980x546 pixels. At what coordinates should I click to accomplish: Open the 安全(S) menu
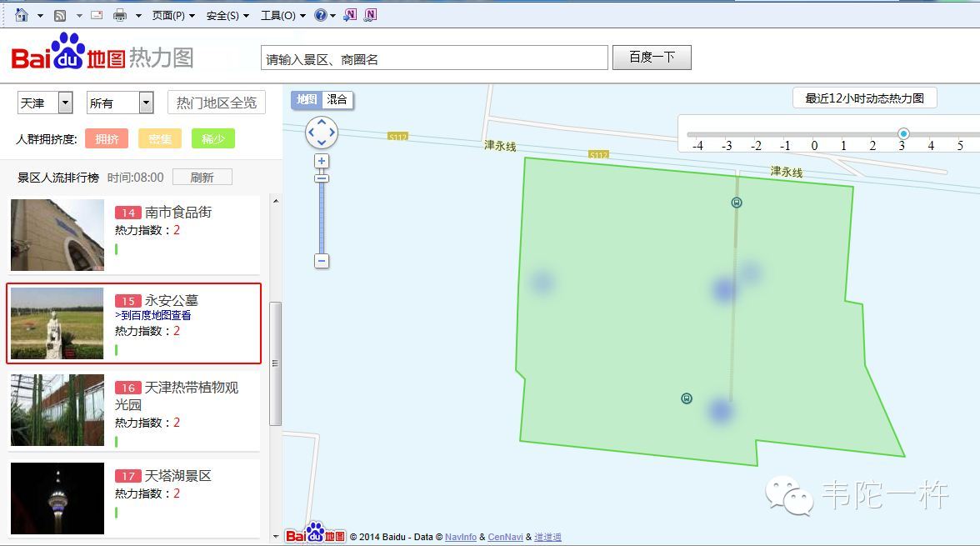click(227, 16)
